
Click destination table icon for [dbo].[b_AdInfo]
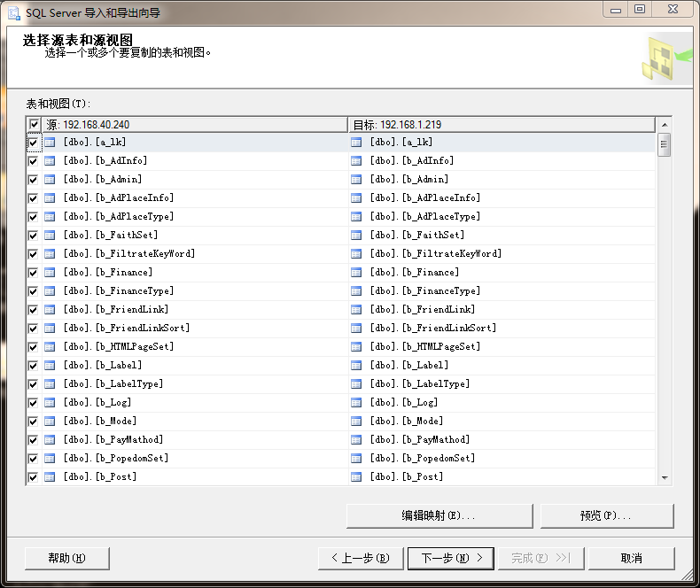pyautogui.click(x=356, y=161)
